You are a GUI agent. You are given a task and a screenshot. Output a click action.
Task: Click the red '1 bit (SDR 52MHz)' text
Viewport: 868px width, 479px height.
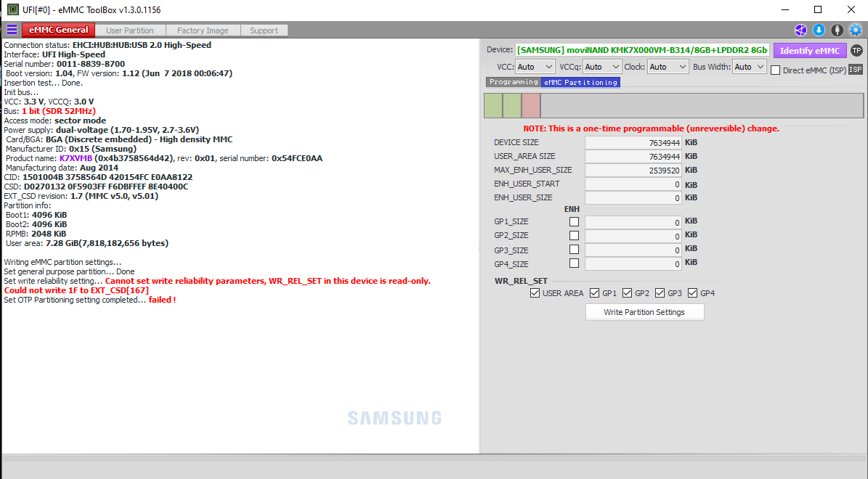pos(59,111)
